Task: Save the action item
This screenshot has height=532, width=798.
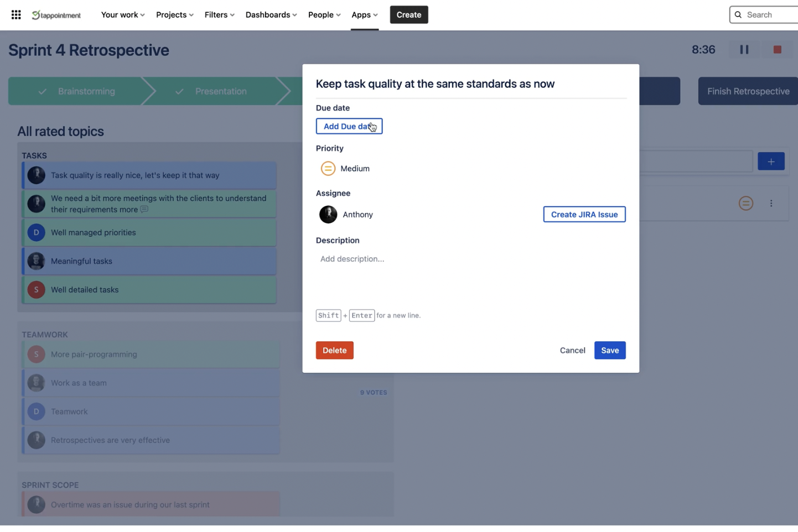Action: [609, 350]
